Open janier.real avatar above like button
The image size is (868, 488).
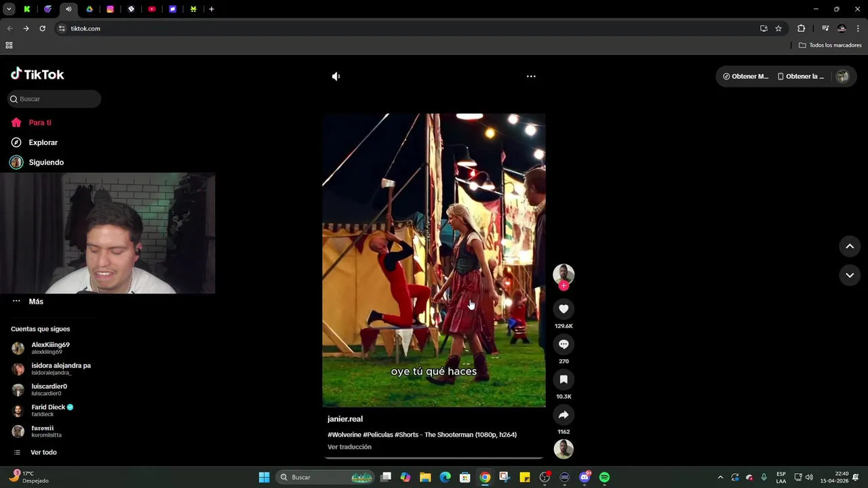point(564,274)
